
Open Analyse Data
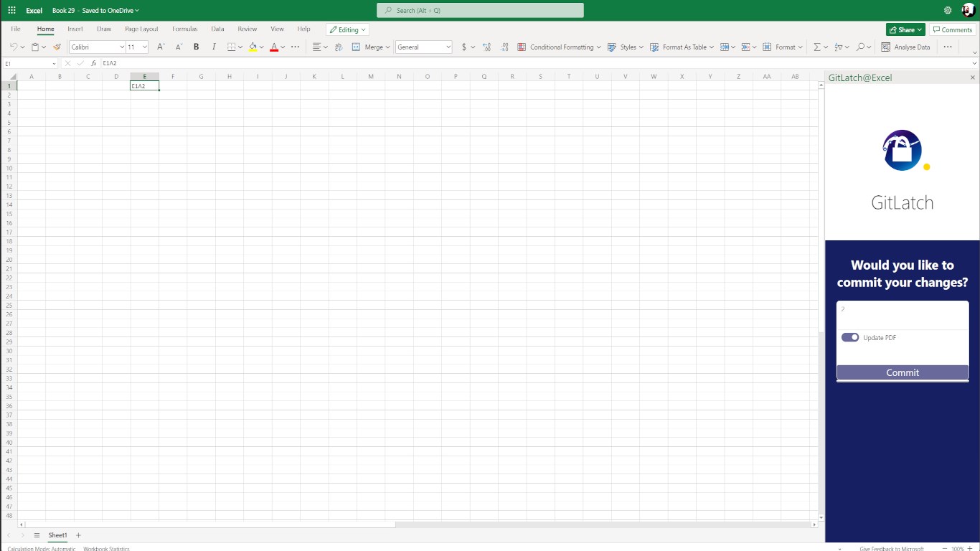(905, 47)
